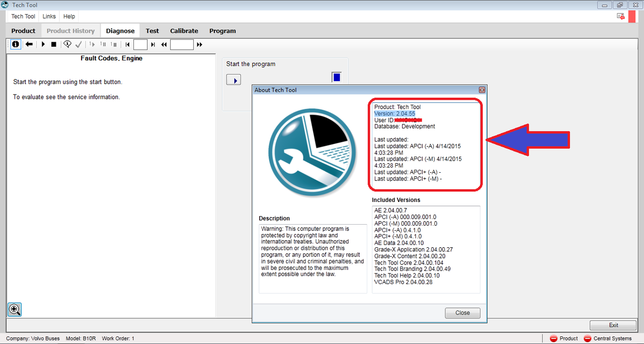The width and height of the screenshot is (644, 344).
Task: Click 'Tech Tool Help 2.04.00.10' entry
Action: pos(407,276)
